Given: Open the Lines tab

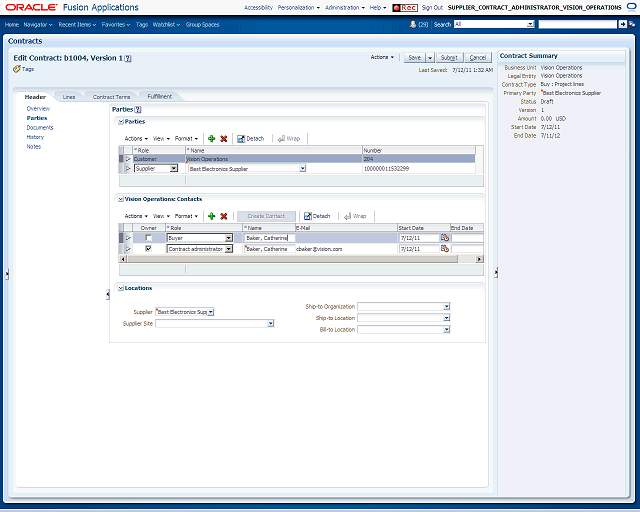Looking at the screenshot, I should tap(69, 97).
